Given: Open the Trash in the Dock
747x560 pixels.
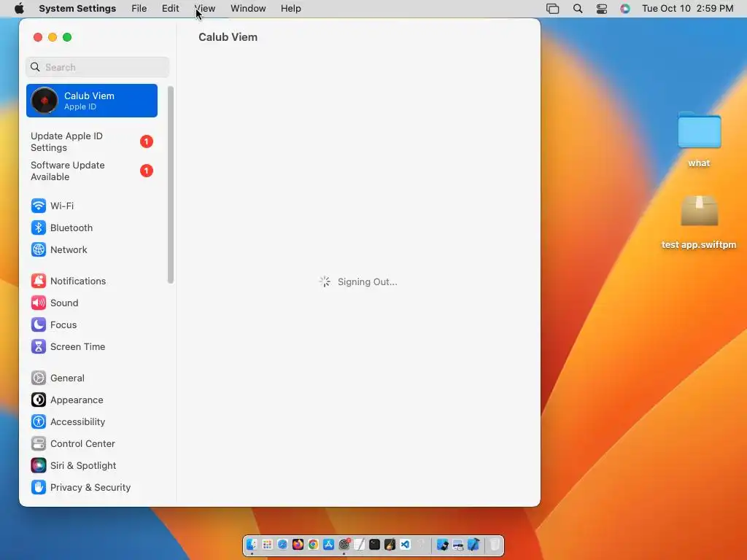Looking at the screenshot, I should pyautogui.click(x=495, y=544).
